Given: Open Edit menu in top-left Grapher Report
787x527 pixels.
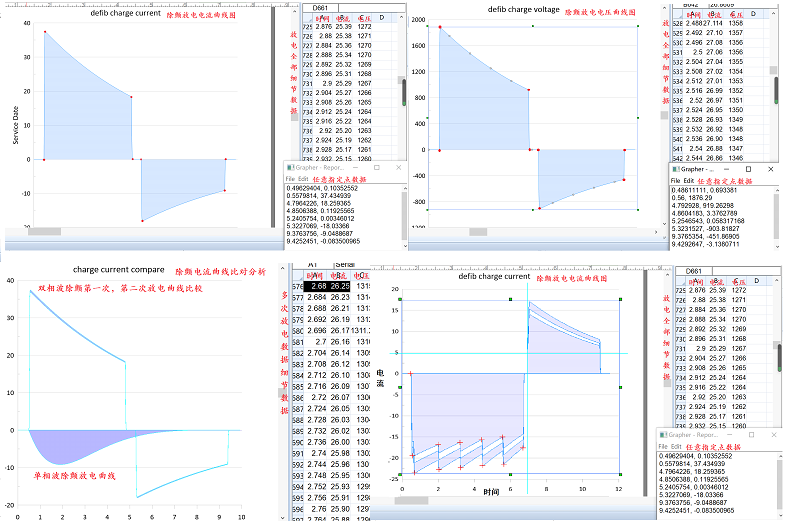Looking at the screenshot, I should pyautogui.click(x=303, y=178).
